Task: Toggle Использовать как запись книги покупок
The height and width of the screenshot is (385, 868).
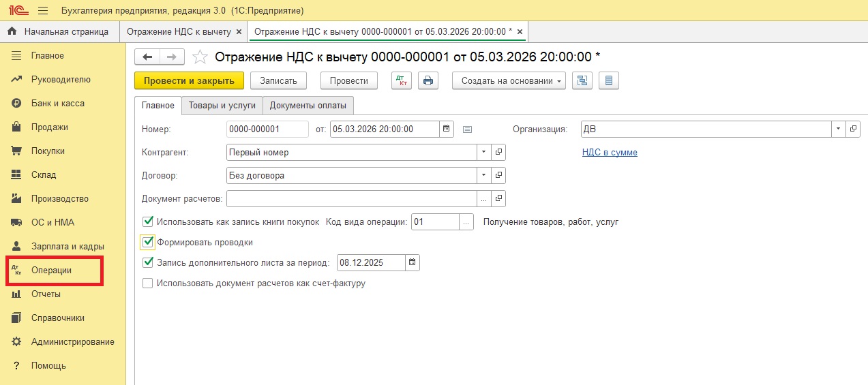Action: pyautogui.click(x=147, y=221)
